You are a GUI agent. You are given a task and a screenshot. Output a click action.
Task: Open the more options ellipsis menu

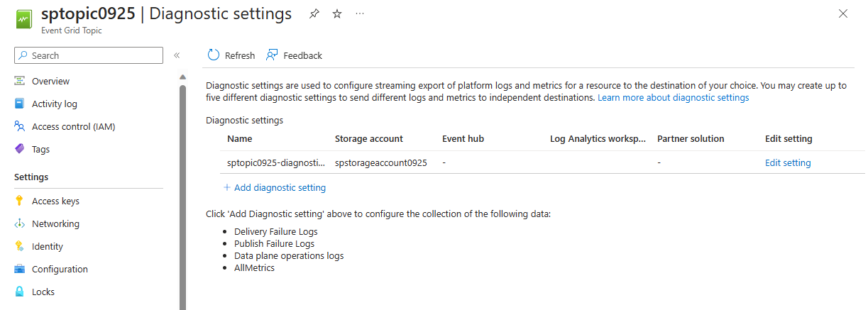(360, 13)
